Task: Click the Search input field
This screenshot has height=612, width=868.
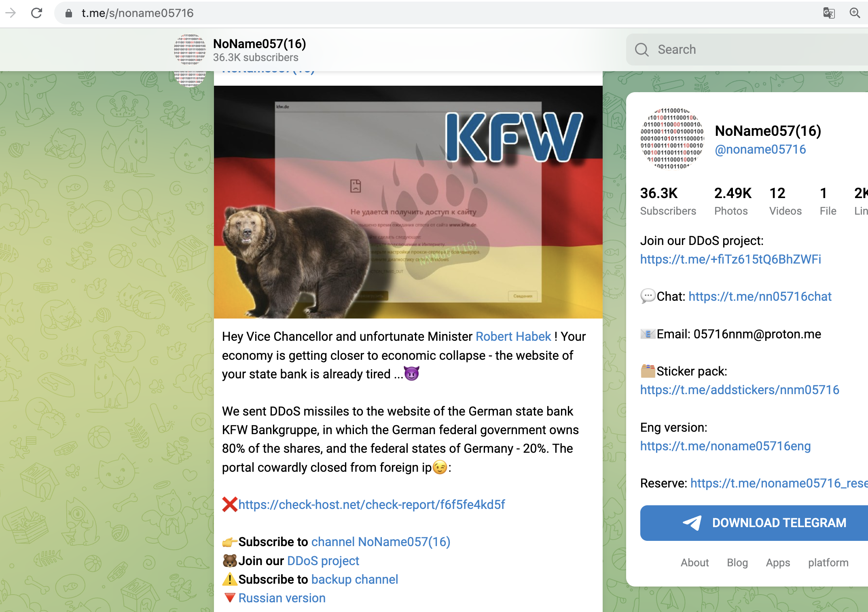Action: [x=747, y=50]
